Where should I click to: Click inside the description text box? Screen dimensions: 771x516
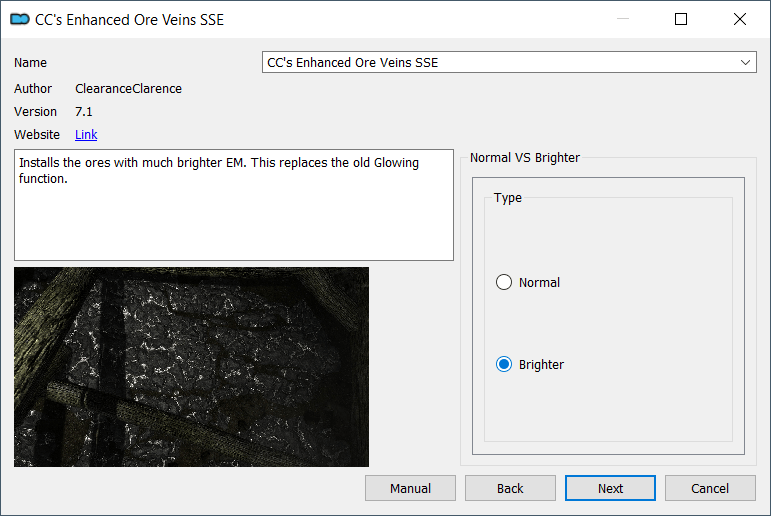click(x=234, y=205)
